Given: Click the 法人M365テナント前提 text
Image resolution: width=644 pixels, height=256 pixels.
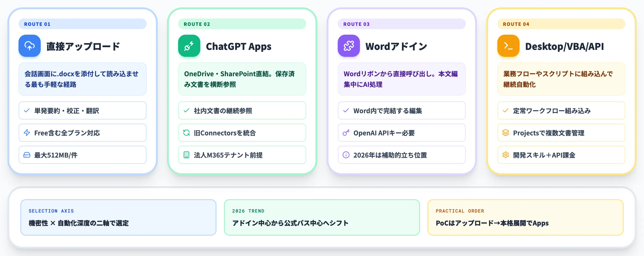Looking at the screenshot, I should pos(228,155).
